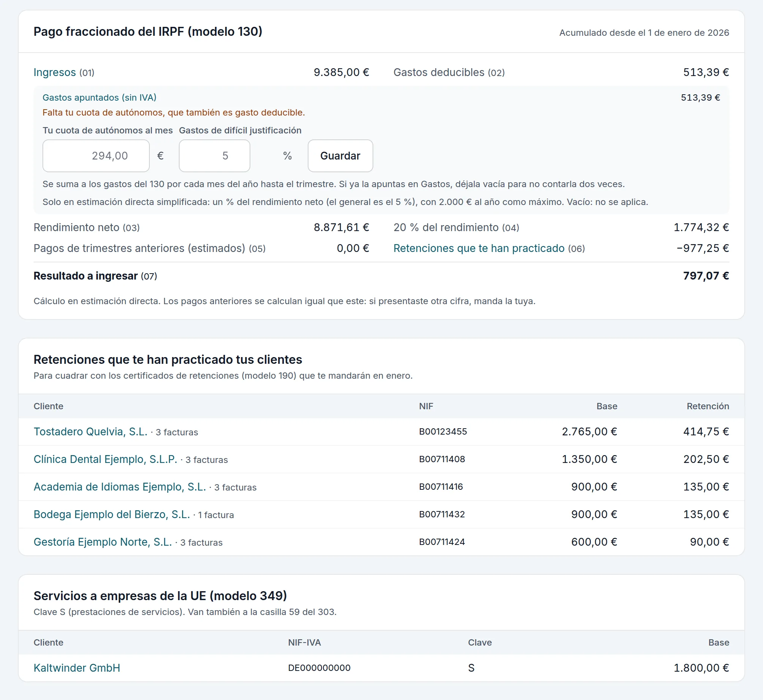The height and width of the screenshot is (700, 763).
Task: Open client Bodega Ejemplo del Bierzo, S.L.
Action: click(x=112, y=514)
